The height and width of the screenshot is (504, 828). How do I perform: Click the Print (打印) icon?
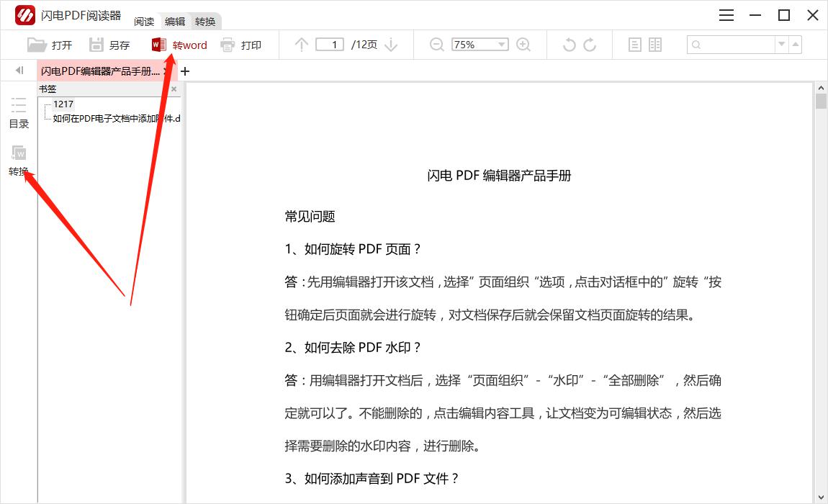[x=228, y=45]
